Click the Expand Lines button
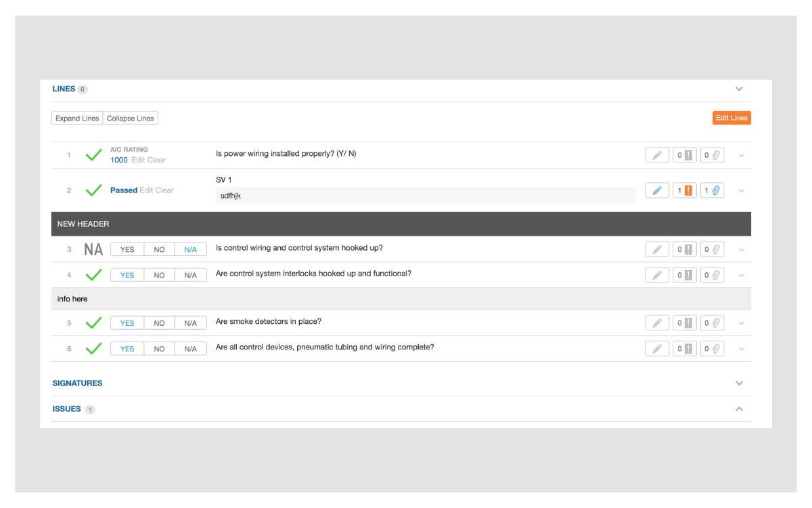Image resolution: width=812 pixels, height=508 pixels. point(77,118)
